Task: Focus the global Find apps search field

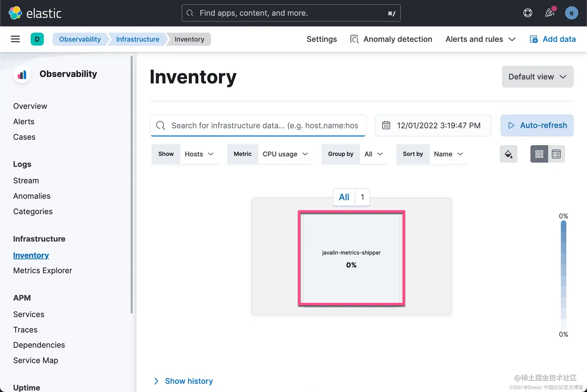Action: click(291, 13)
